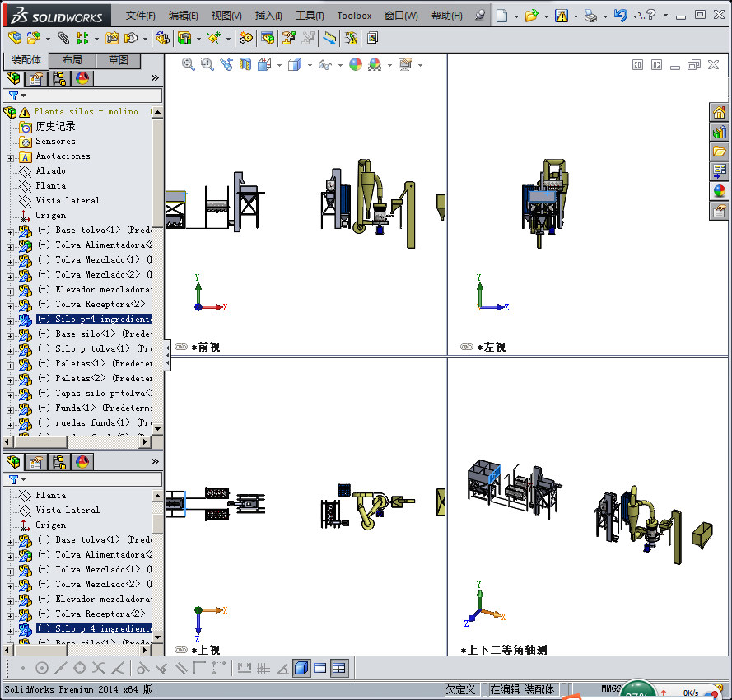This screenshot has height=700, width=732.
Task: Switch to the 草图 tab
Action: pyautogui.click(x=118, y=60)
